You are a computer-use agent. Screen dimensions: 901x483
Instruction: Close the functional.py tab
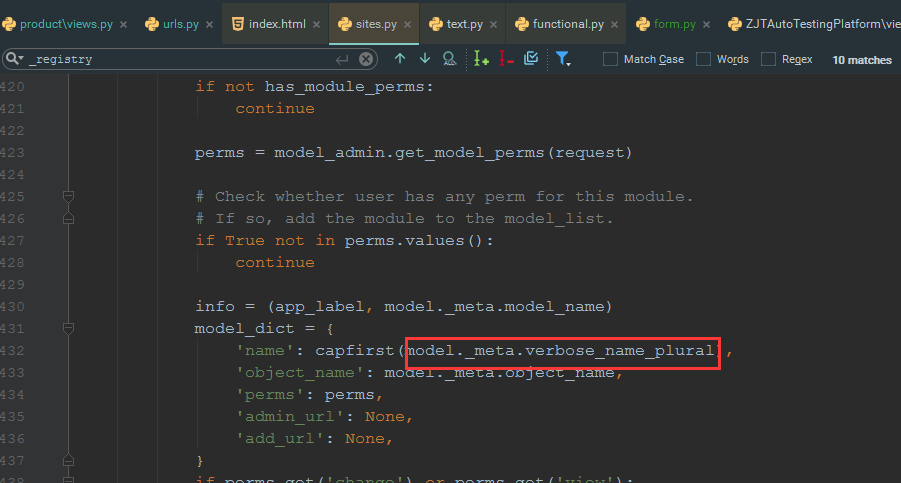[x=614, y=25]
